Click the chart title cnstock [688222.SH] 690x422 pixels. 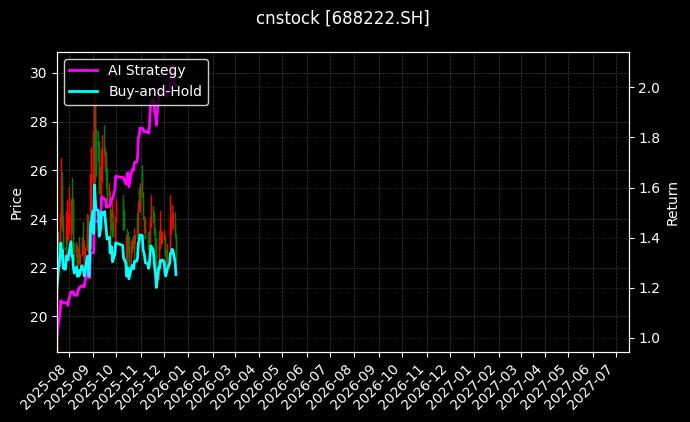[x=344, y=18]
